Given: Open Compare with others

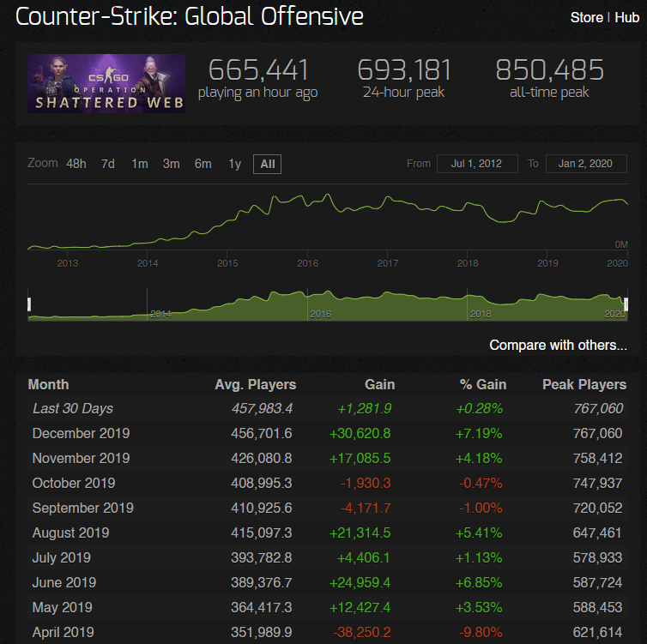Looking at the screenshot, I should (x=558, y=345).
